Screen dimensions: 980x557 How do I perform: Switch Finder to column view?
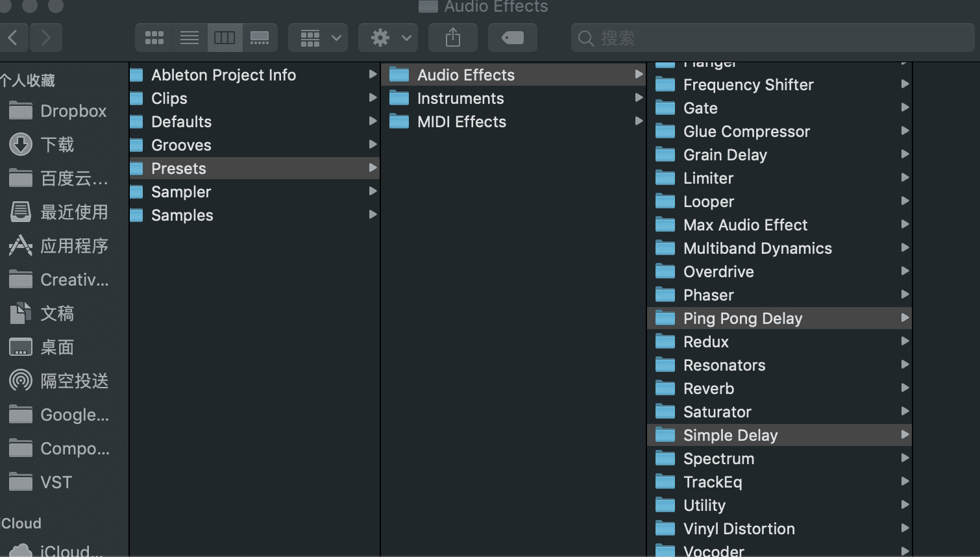click(x=225, y=38)
